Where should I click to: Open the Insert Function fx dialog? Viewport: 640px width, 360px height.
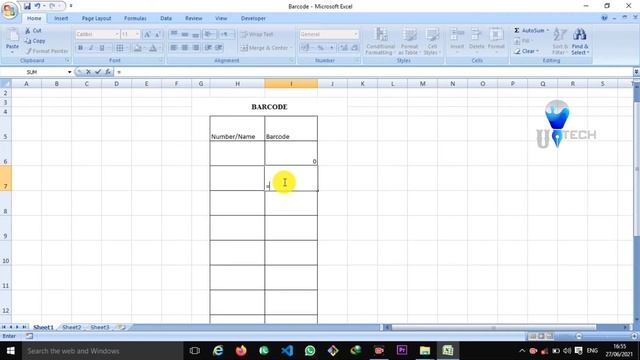coord(108,72)
